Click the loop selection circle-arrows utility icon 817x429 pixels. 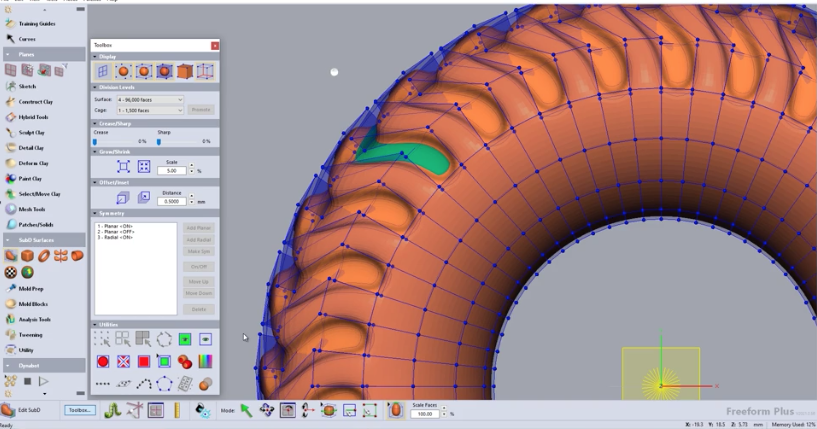click(164, 339)
